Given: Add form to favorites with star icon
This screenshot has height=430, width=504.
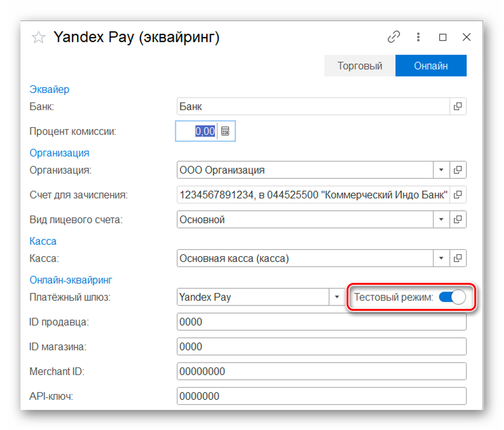Looking at the screenshot, I should 38,37.
